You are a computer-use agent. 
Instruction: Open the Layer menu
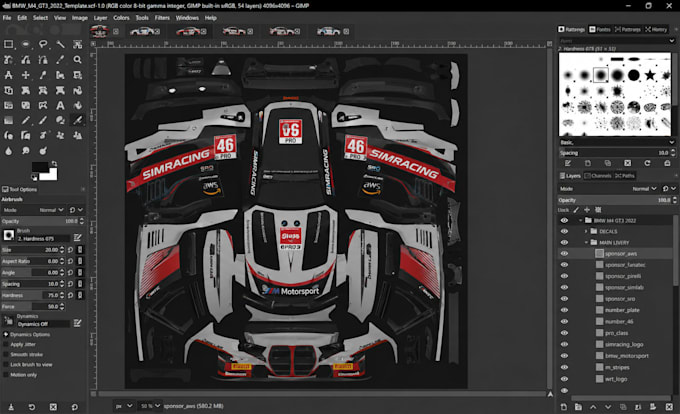pos(100,18)
